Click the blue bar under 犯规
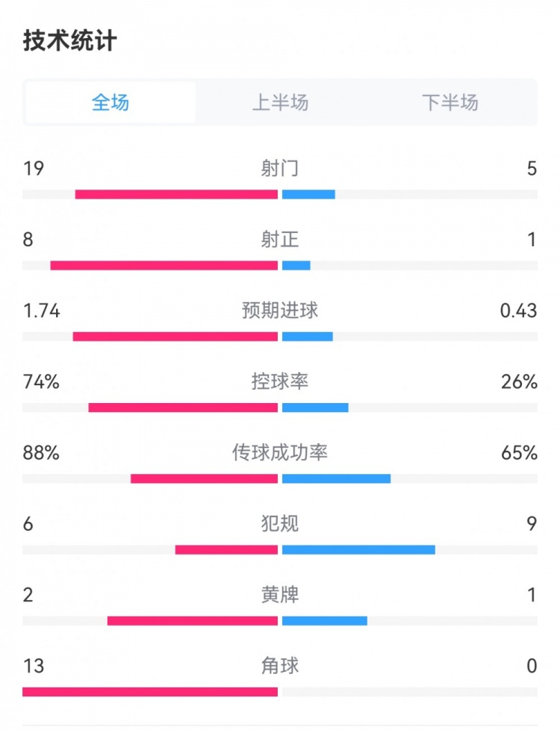This screenshot has height=730, width=560. [358, 550]
